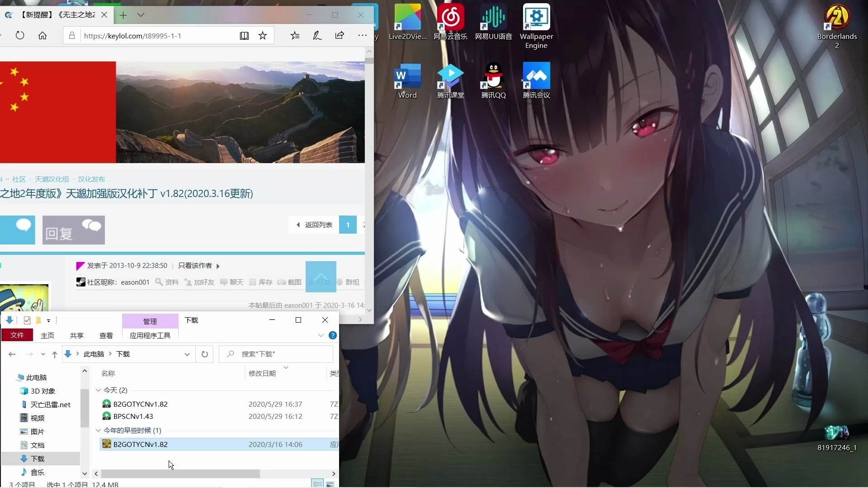Open the Edge settings and more menu

point(363,35)
